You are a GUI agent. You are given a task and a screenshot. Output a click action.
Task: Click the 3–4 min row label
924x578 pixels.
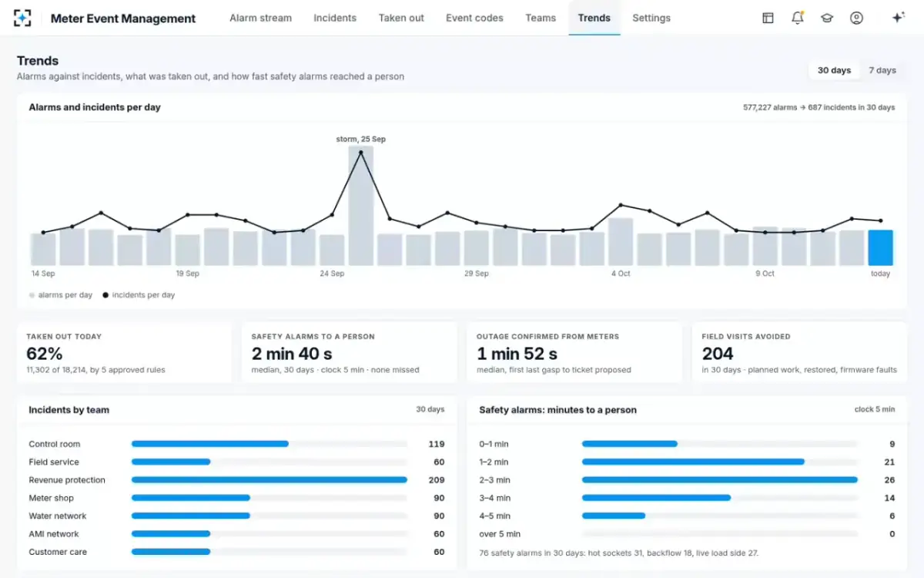(x=494, y=498)
